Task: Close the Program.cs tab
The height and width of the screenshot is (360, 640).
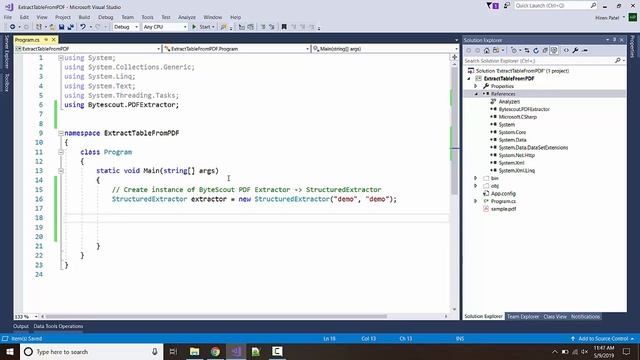Action: coord(53,40)
